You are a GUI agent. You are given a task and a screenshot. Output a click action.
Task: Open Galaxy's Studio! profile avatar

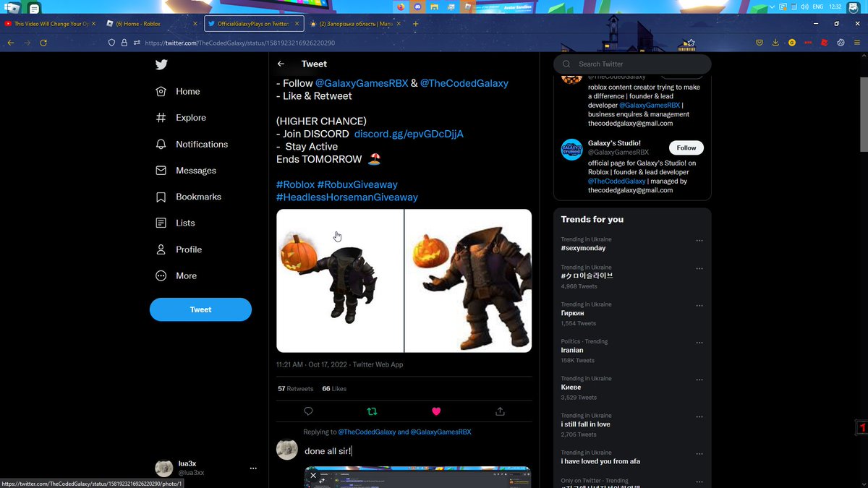(x=572, y=150)
